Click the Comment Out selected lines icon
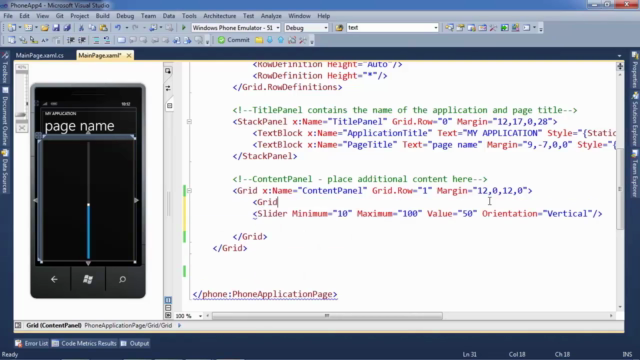This screenshot has height=360, width=640. (x=96, y=40)
